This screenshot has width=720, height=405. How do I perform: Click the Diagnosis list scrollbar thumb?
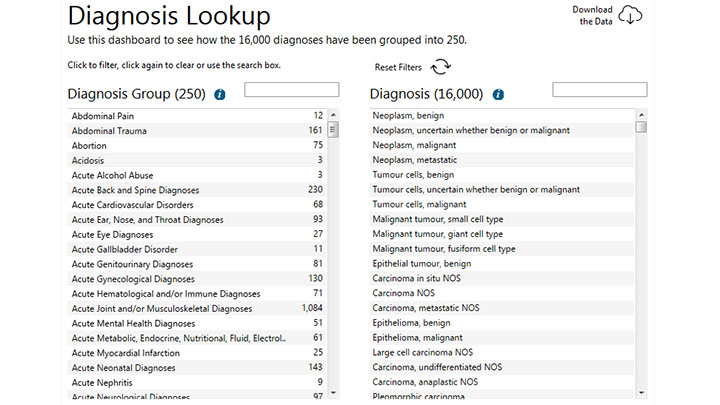coord(641,127)
